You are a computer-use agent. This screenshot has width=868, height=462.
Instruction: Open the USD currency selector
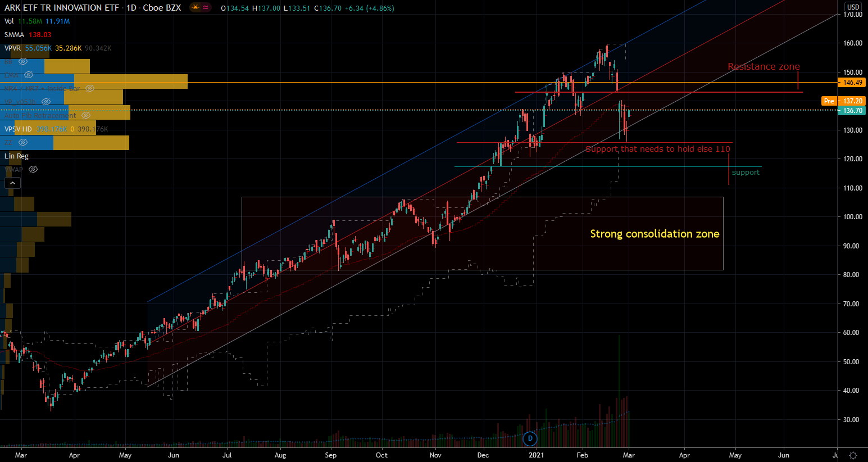tap(853, 7)
